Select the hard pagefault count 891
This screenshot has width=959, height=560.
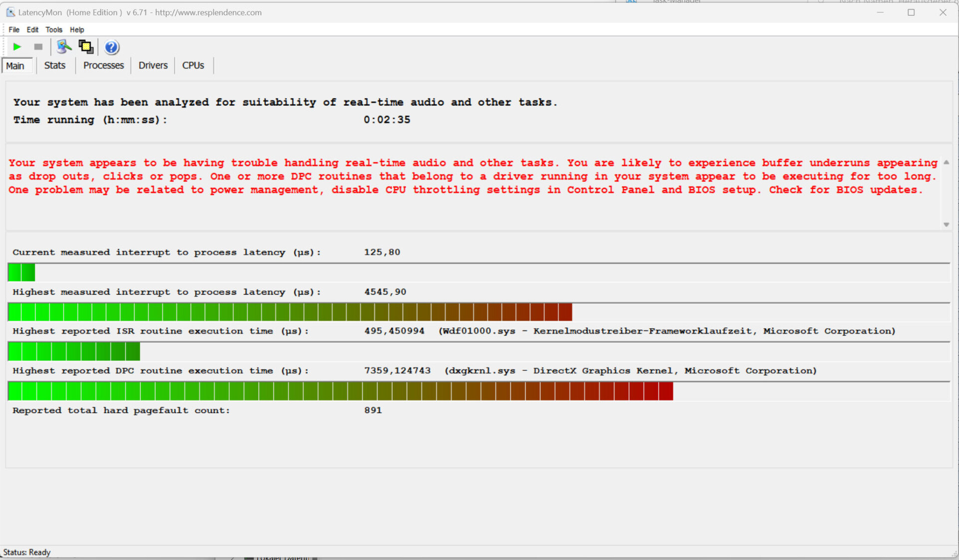373,410
